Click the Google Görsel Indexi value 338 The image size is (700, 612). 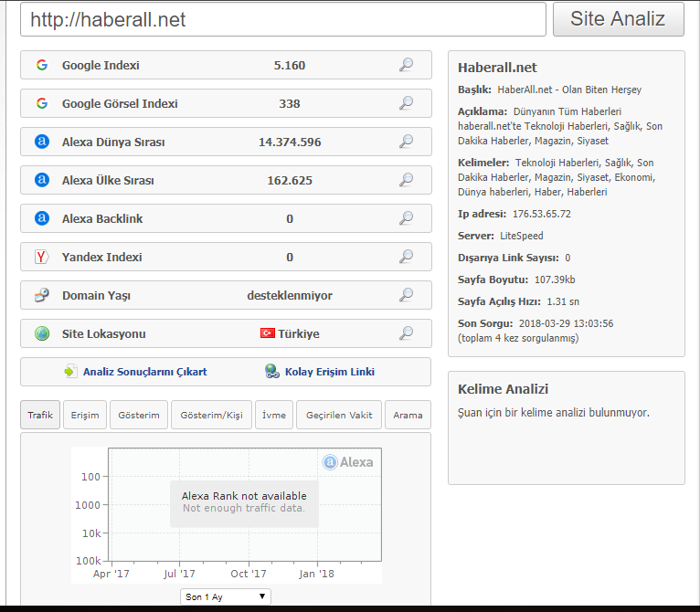(290, 103)
